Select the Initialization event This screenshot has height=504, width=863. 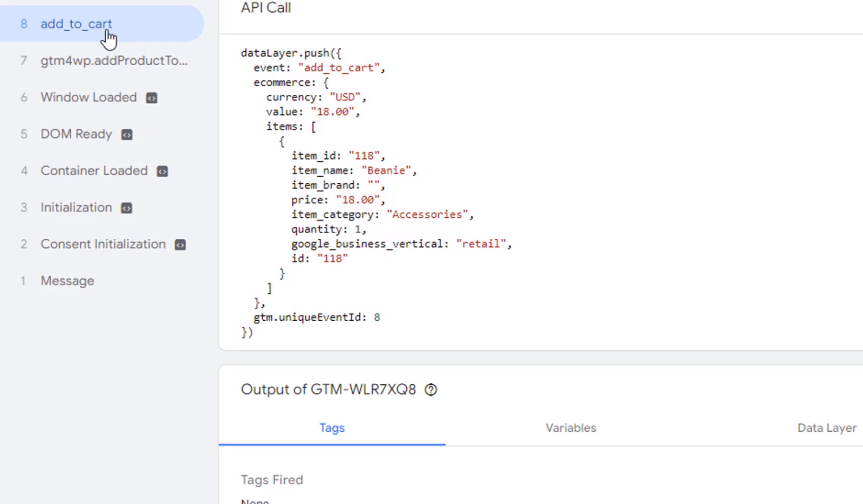(x=76, y=208)
